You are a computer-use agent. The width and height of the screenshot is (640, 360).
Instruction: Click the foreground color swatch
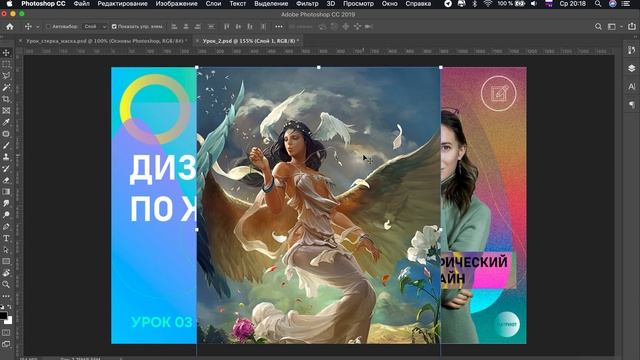(3, 315)
